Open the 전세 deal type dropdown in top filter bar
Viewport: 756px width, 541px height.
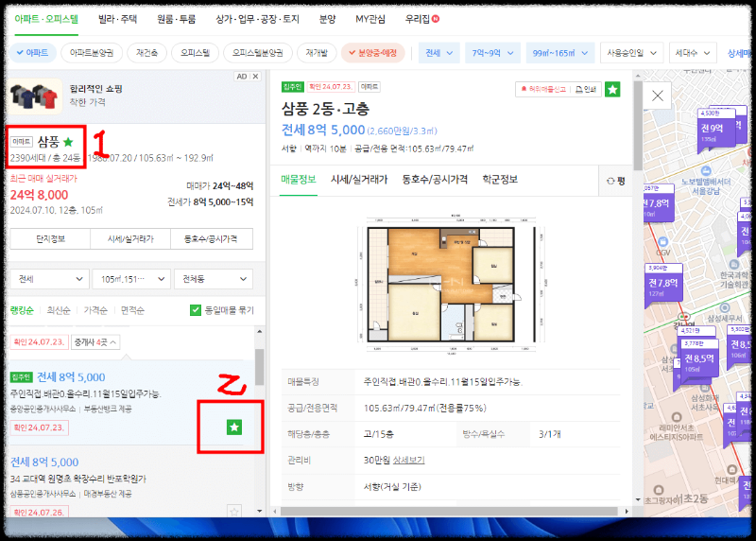[439, 53]
